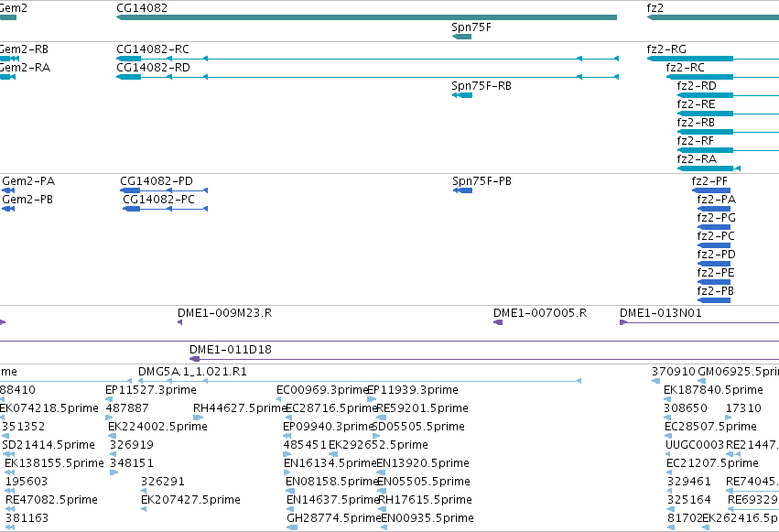Select the Gem2-PA protein label
Viewport: 779px width, 532px height.
(28, 181)
